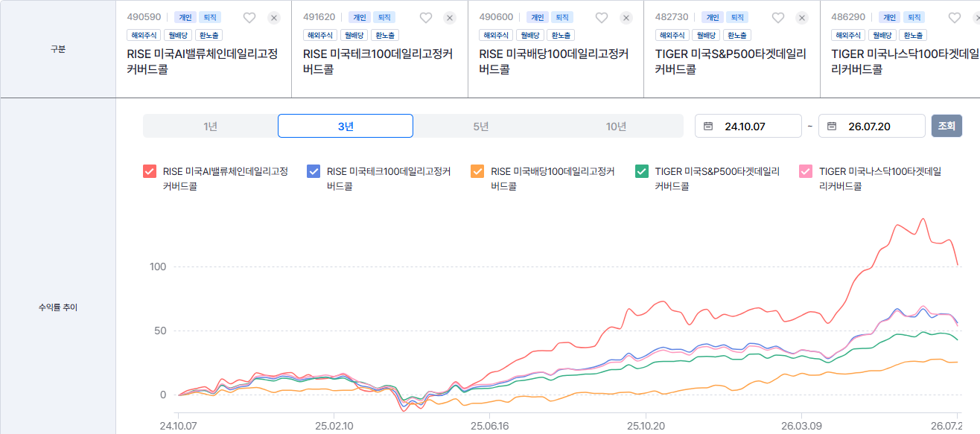Screen dimensions: 980x434
Task: Click the heart icon for RISE 미국테크100데일리고정커버드콜
Action: coord(425,18)
